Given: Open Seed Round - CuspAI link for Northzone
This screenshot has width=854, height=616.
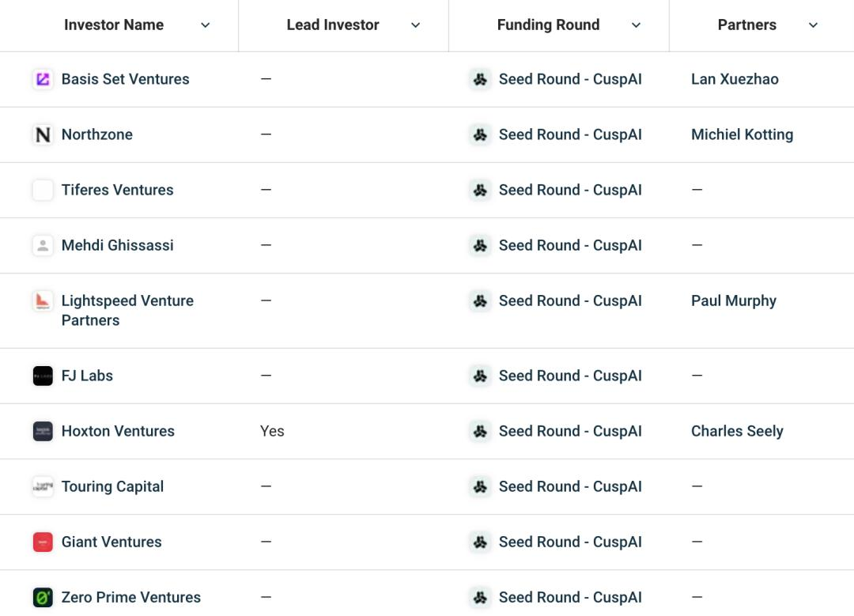Looking at the screenshot, I should [x=570, y=134].
